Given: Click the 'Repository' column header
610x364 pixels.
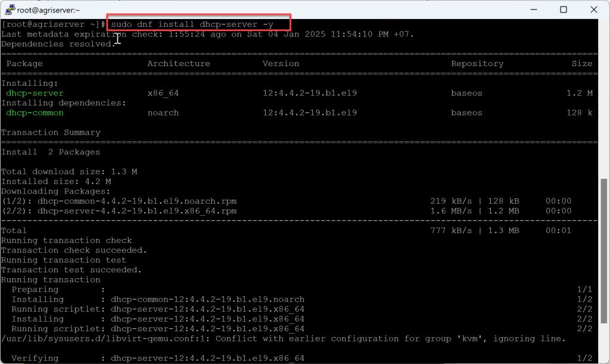Looking at the screenshot, I should [477, 63].
